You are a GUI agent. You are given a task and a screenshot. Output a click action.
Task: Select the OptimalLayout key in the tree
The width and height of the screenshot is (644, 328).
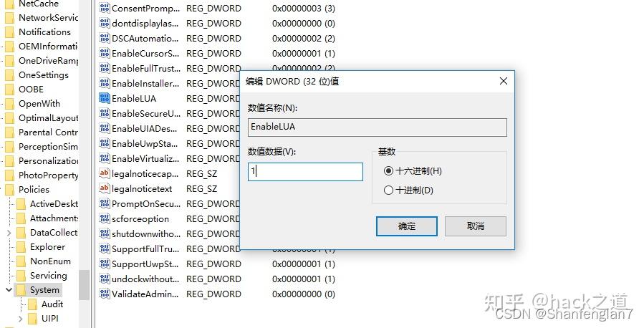click(48, 118)
